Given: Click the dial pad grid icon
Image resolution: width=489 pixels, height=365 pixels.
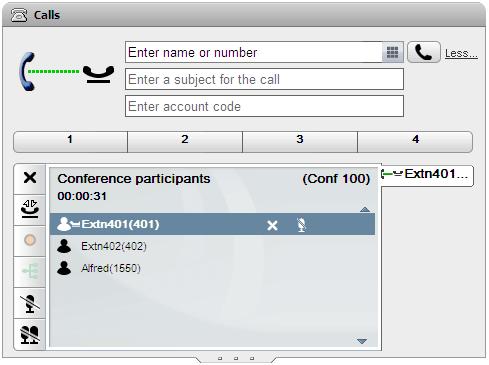Looking at the screenshot, I should pyautogui.click(x=392, y=52).
